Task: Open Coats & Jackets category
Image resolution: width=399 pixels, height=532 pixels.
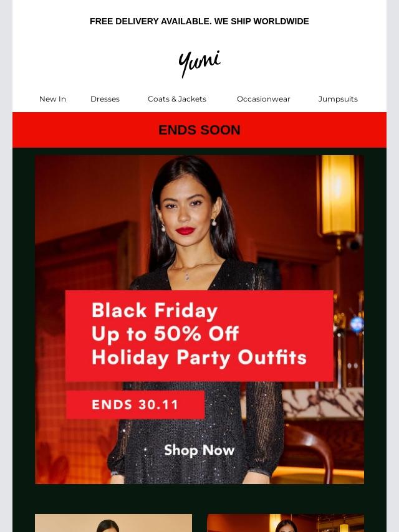Action: point(177,99)
